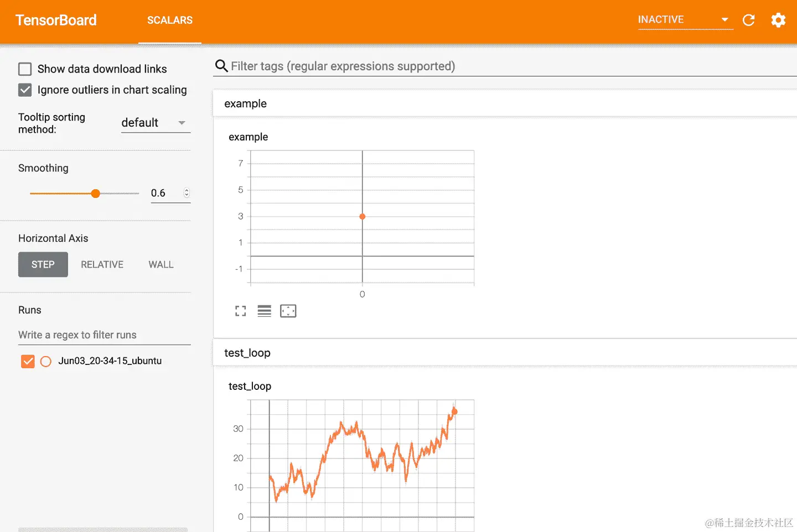Collapse the test_loop category section
The height and width of the screenshot is (532, 797).
tap(505, 353)
